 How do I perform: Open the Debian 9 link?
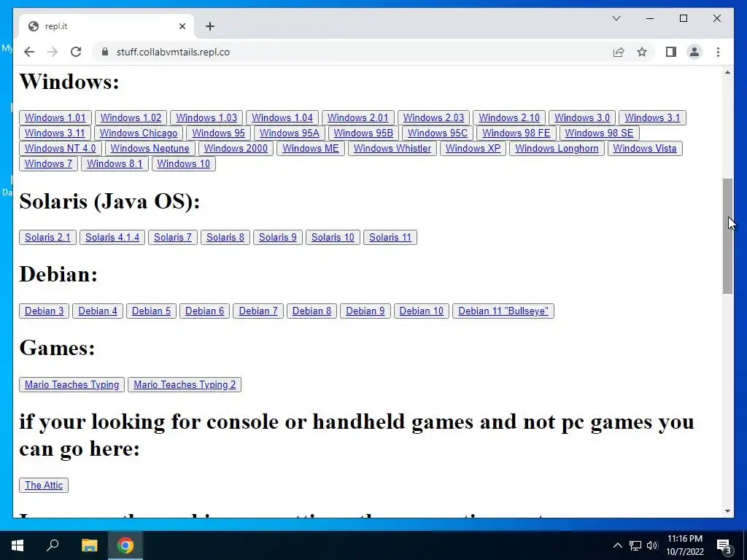tap(365, 311)
